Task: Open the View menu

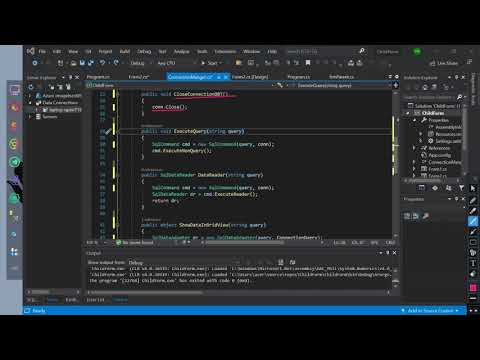Action: pos(73,51)
